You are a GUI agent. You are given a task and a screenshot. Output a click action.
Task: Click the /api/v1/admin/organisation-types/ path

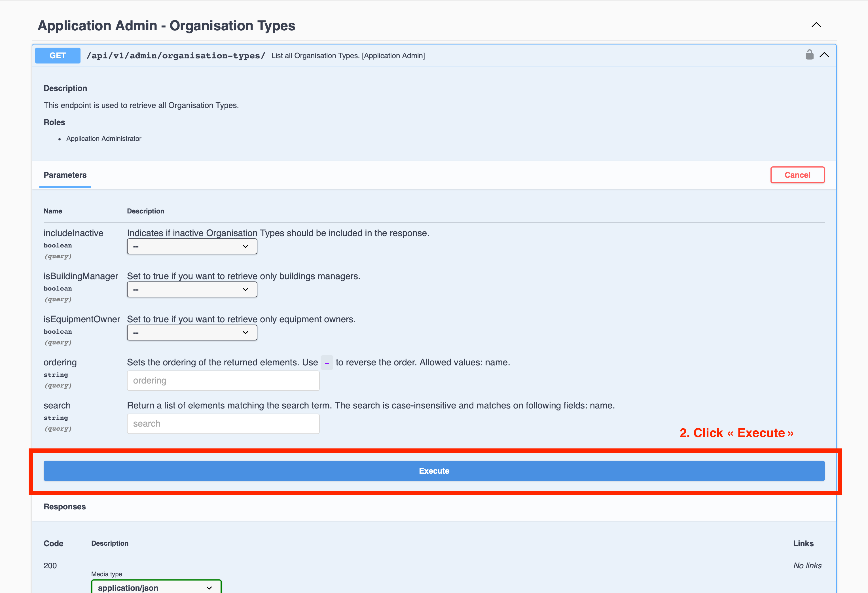pyautogui.click(x=175, y=56)
